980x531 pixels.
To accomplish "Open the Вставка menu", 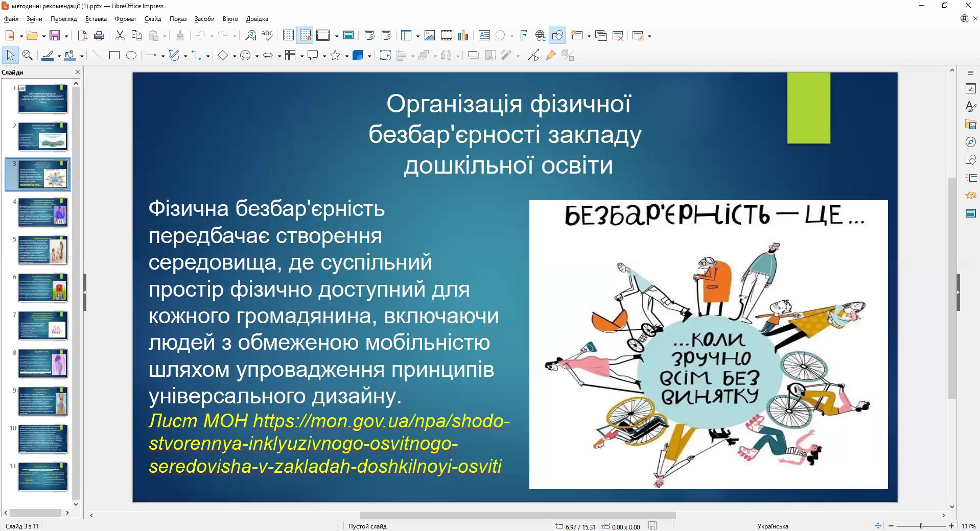I will point(96,19).
